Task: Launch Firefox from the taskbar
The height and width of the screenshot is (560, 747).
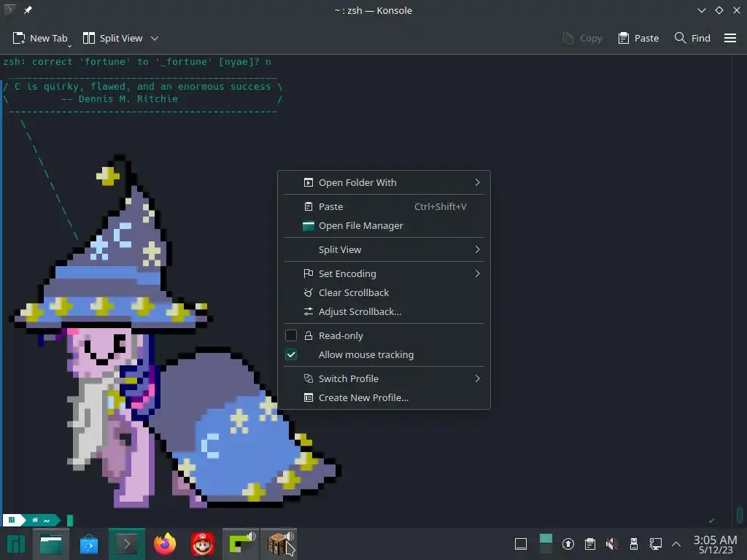Action: coord(165,544)
